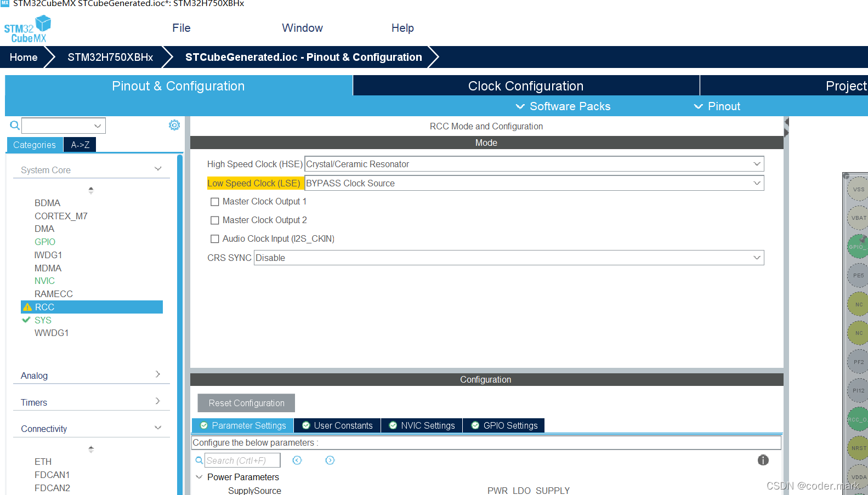Click the Reset Configuration button
868x495 pixels.
pyautogui.click(x=246, y=403)
